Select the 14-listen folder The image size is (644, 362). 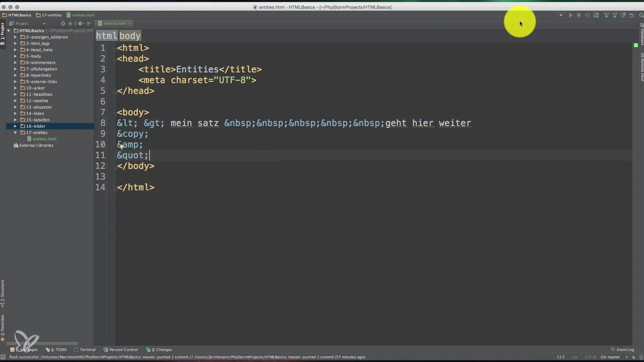coord(32,114)
